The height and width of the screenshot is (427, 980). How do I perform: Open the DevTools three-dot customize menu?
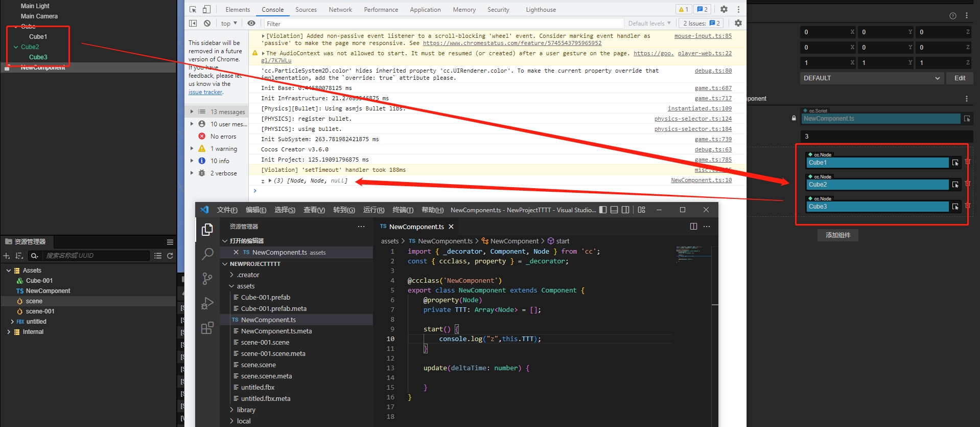pyautogui.click(x=738, y=9)
